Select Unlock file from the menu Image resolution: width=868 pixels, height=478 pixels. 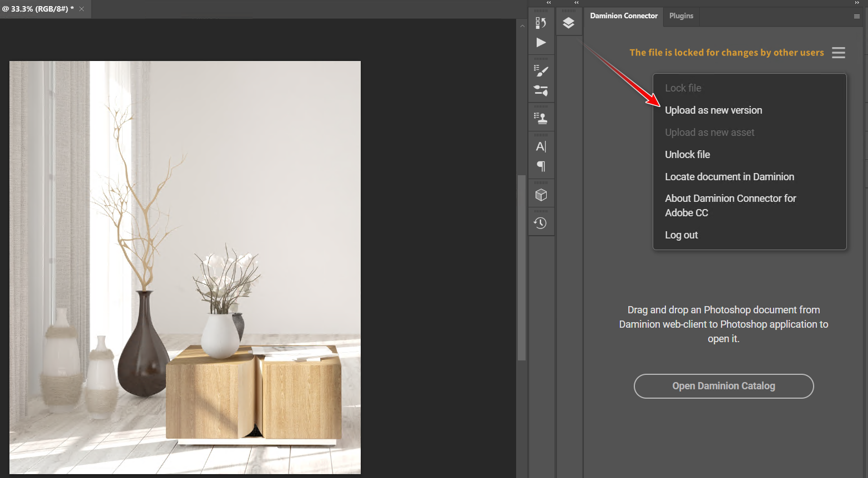[x=687, y=155]
